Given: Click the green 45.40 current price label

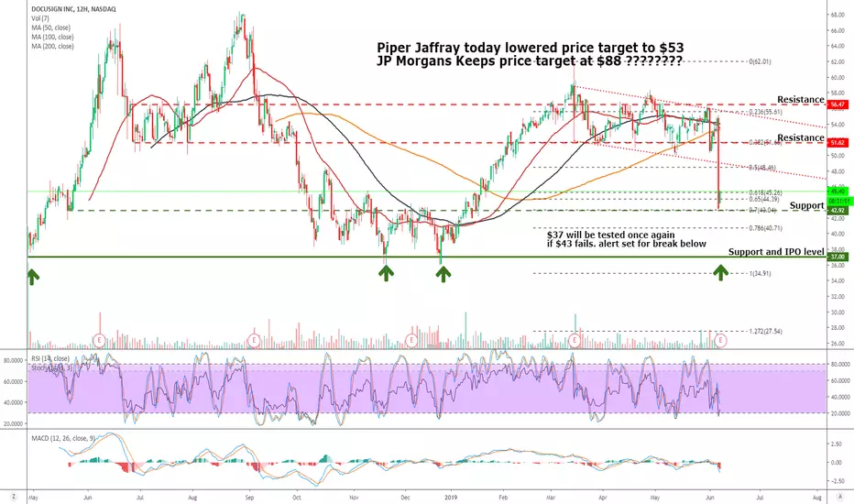Looking at the screenshot, I should [x=838, y=192].
